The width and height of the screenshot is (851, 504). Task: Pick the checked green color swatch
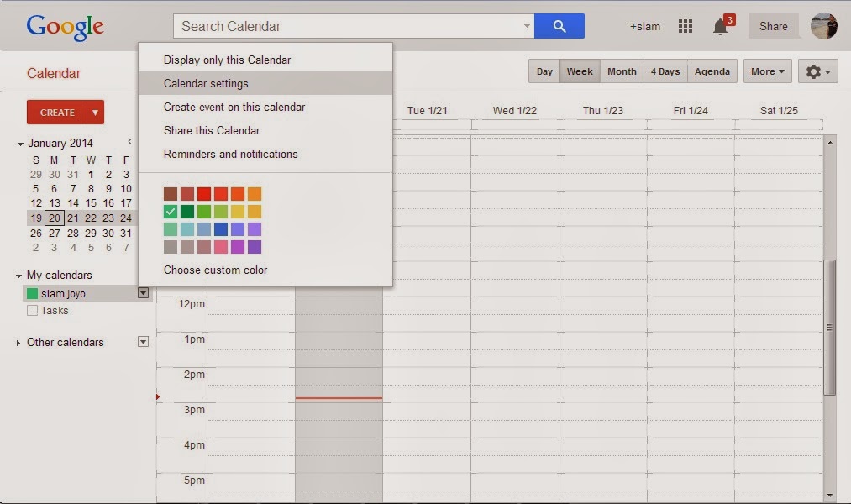click(x=171, y=211)
